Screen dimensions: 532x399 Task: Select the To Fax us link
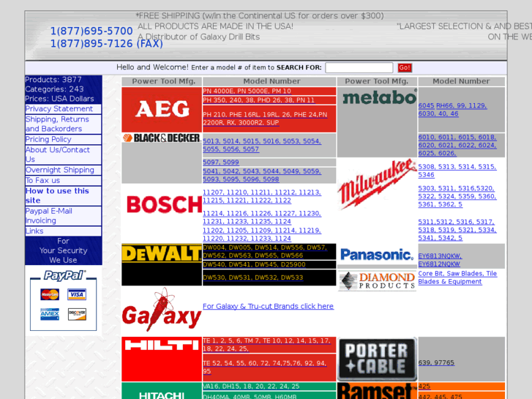42,180
